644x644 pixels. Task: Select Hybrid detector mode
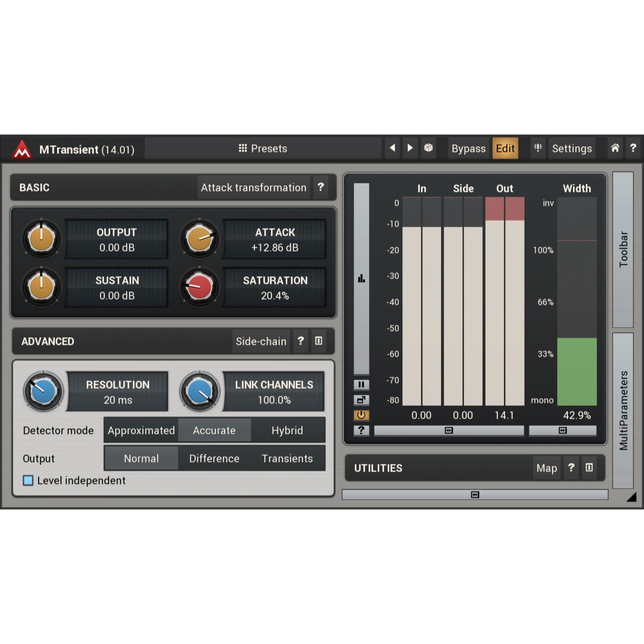pyautogui.click(x=287, y=430)
